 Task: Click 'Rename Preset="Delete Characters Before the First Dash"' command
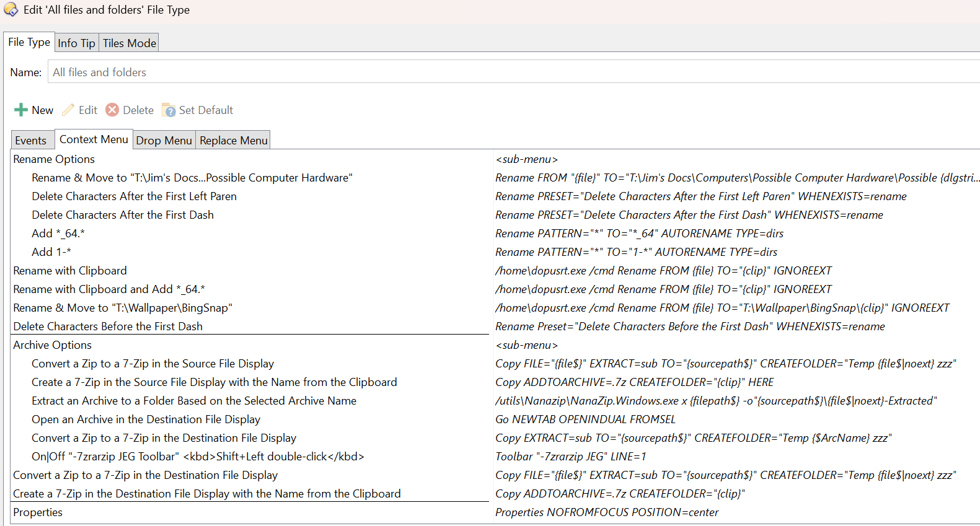690,327
